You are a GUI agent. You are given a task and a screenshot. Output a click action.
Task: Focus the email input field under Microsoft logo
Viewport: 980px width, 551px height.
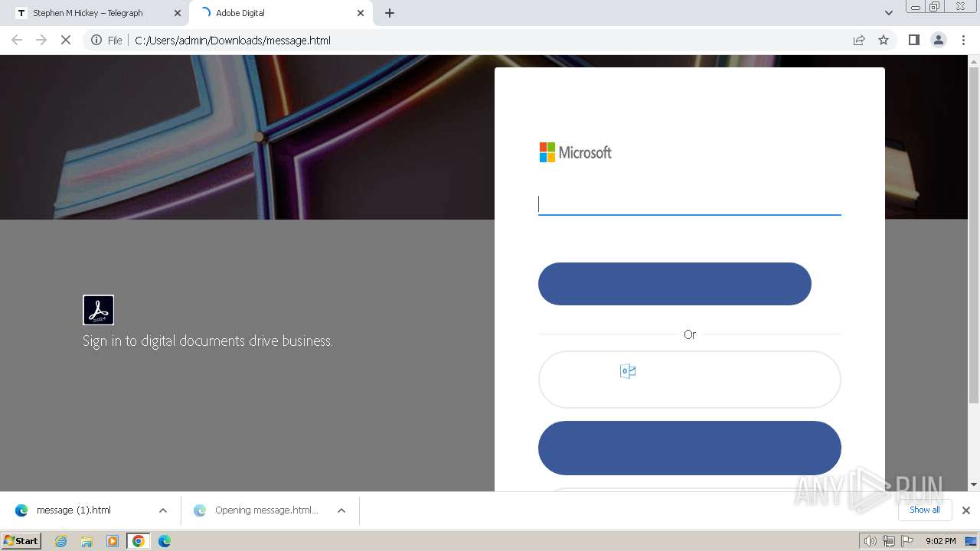coord(690,204)
